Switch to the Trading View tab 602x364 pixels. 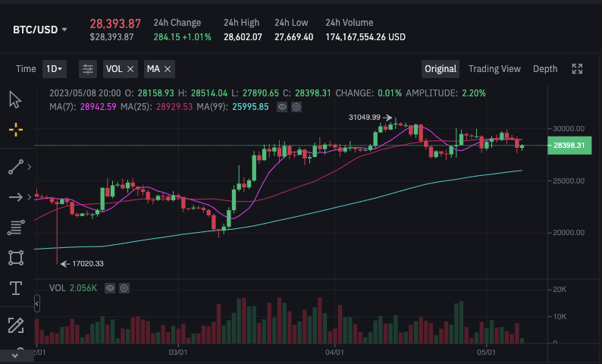494,69
